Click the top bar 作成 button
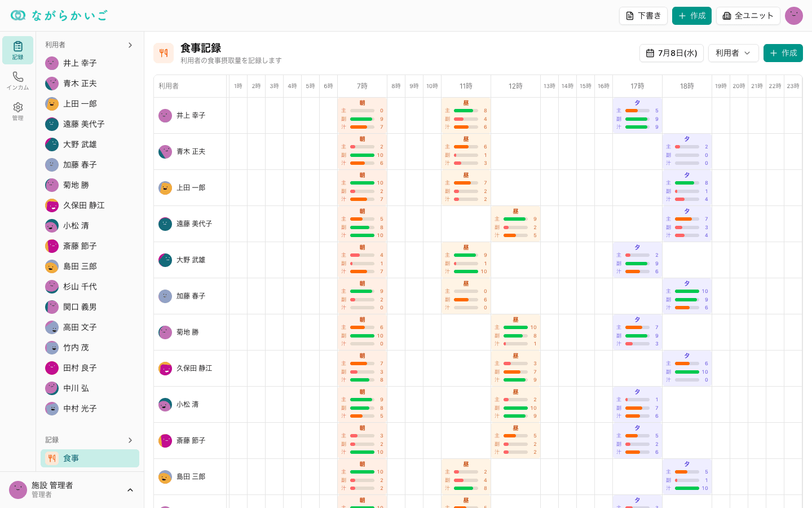 [692, 16]
